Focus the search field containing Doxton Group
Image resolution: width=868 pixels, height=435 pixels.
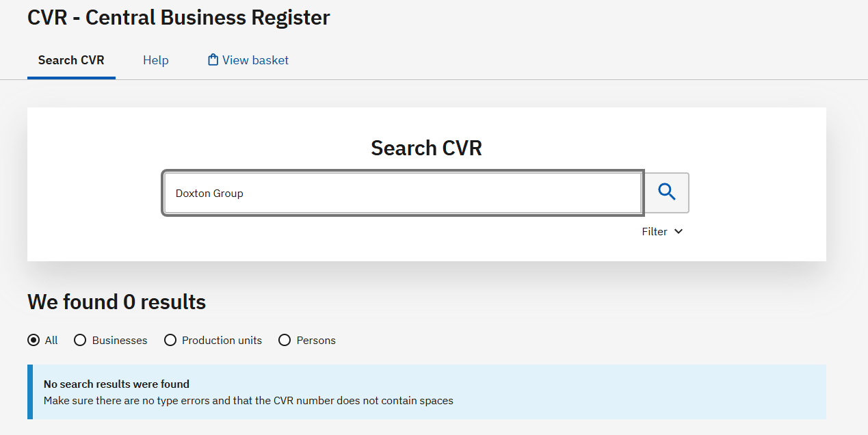[402, 193]
